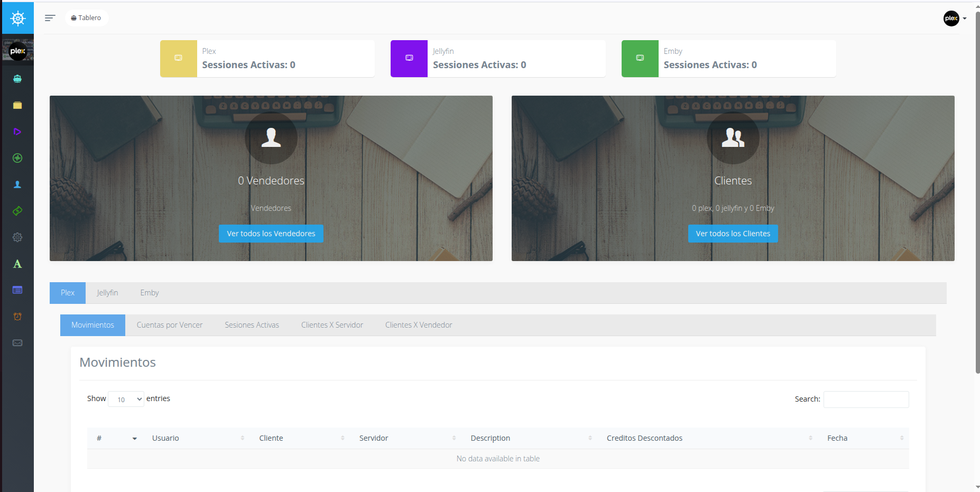Viewport: 980px width, 492px height.
Task: Open the yellow folder sidebar icon
Action: click(x=17, y=105)
